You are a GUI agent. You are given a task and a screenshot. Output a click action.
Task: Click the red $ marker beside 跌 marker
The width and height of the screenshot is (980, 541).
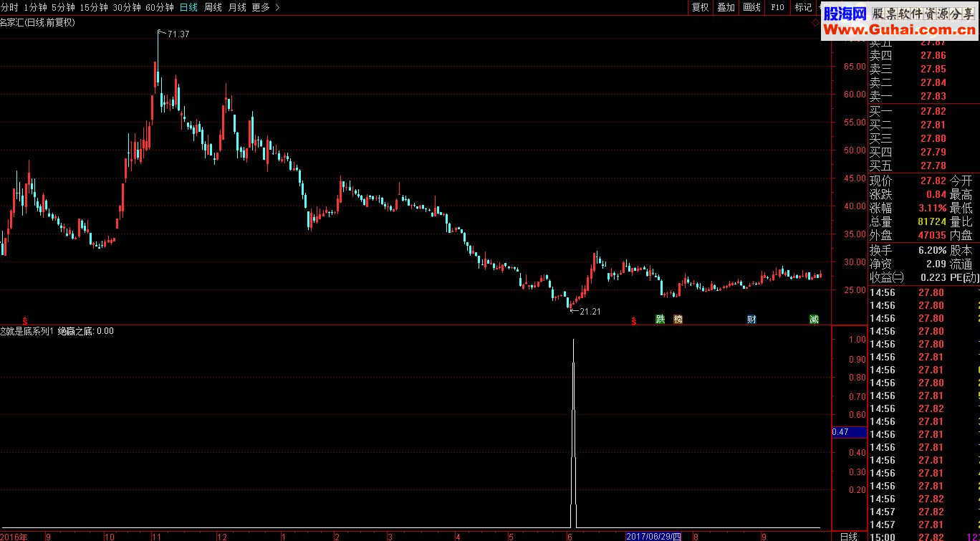pos(633,320)
